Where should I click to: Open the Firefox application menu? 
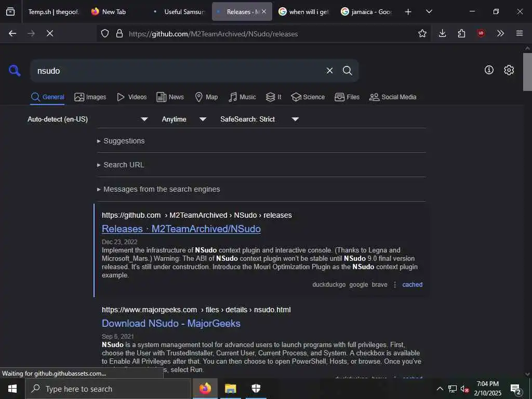tap(519, 33)
